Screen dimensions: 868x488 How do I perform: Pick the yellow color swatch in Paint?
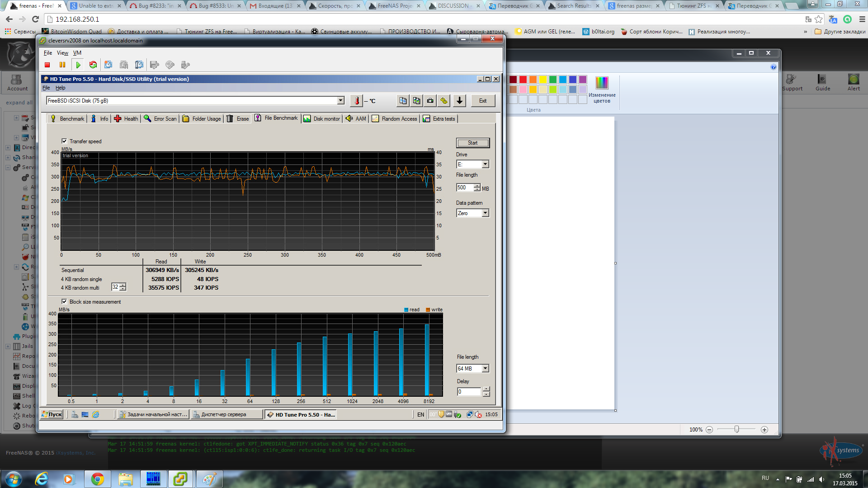[543, 80]
